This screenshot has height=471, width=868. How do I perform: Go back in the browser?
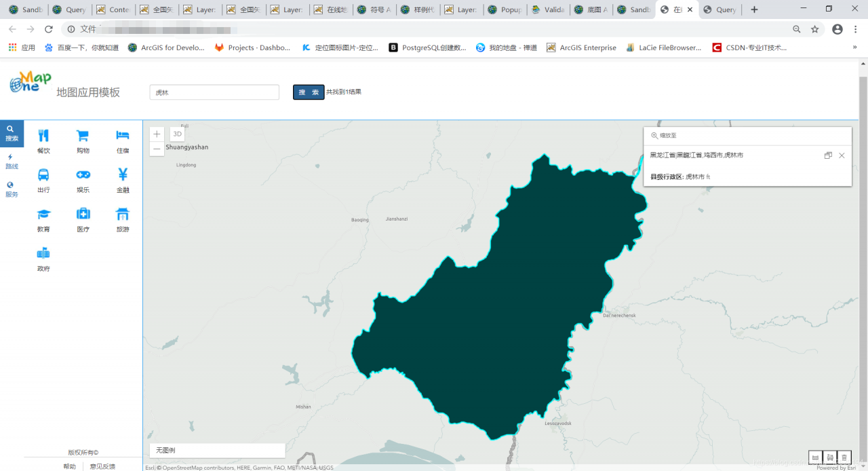pyautogui.click(x=12, y=29)
